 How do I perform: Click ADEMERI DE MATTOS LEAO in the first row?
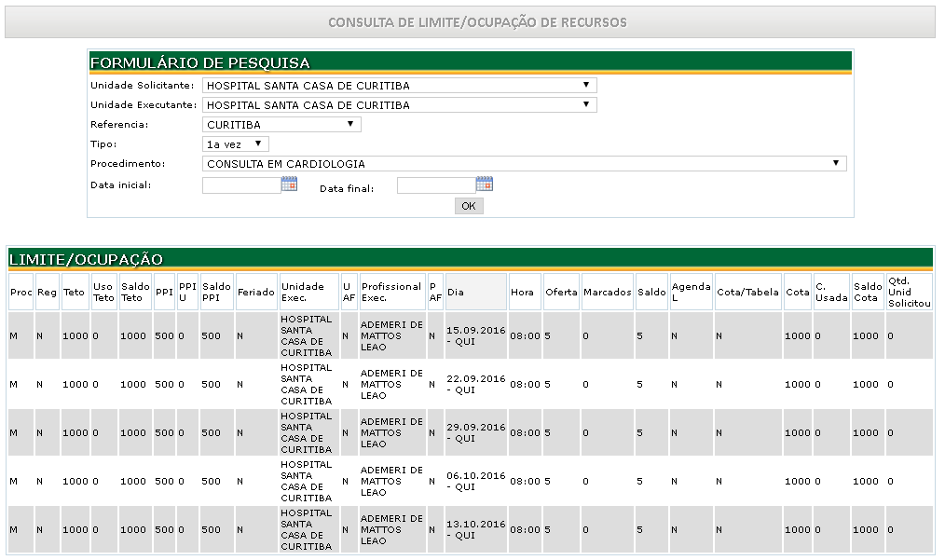click(x=391, y=335)
